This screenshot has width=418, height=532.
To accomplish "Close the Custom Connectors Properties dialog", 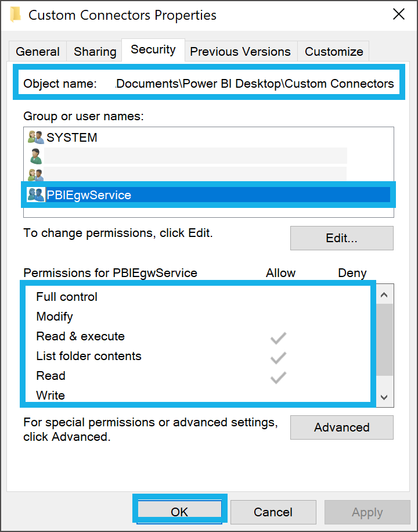I will [399, 15].
